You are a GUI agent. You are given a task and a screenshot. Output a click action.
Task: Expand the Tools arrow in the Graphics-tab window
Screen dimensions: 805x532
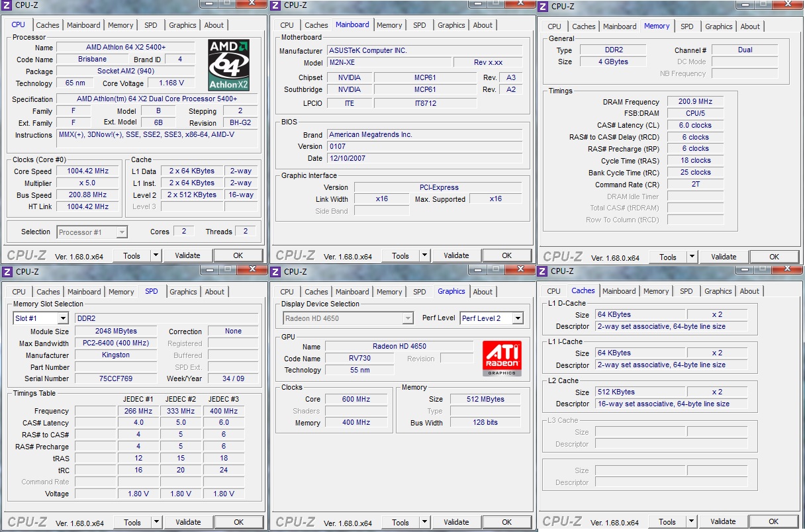point(424,522)
